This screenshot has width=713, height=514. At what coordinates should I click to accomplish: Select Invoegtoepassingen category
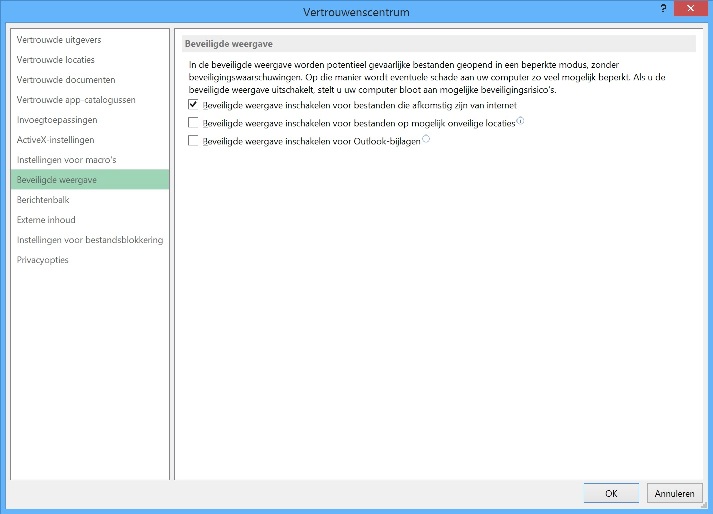pos(57,120)
